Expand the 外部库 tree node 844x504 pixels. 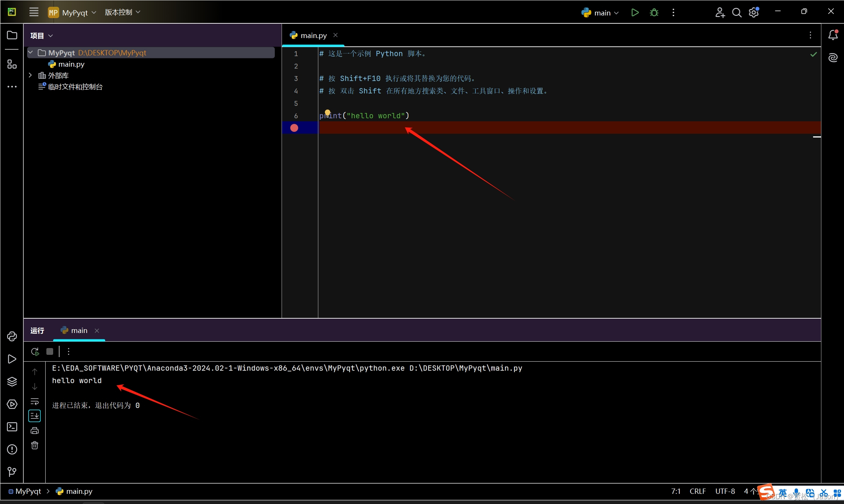click(x=31, y=75)
